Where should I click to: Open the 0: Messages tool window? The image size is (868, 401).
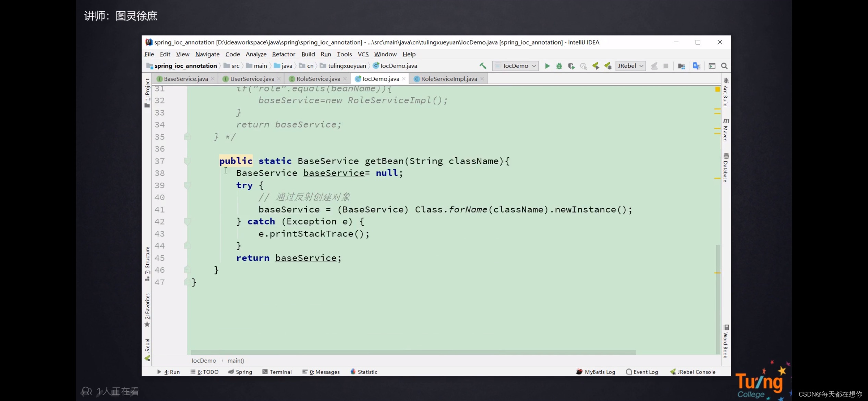321,372
